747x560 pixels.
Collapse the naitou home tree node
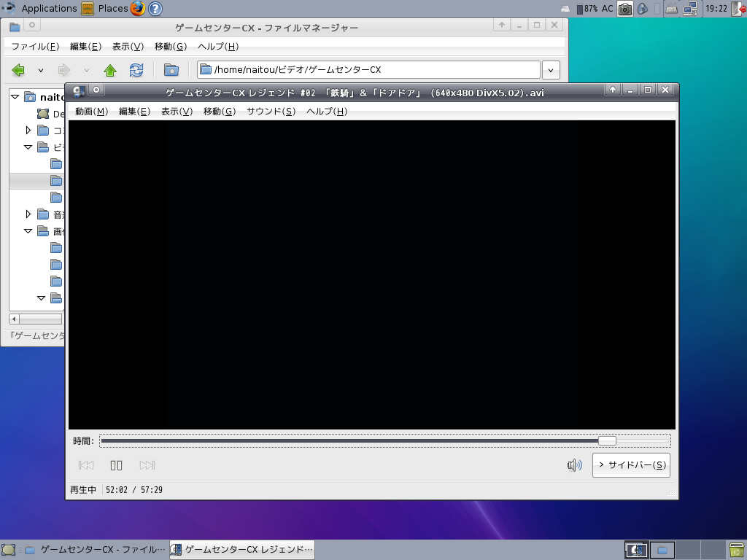[15, 97]
